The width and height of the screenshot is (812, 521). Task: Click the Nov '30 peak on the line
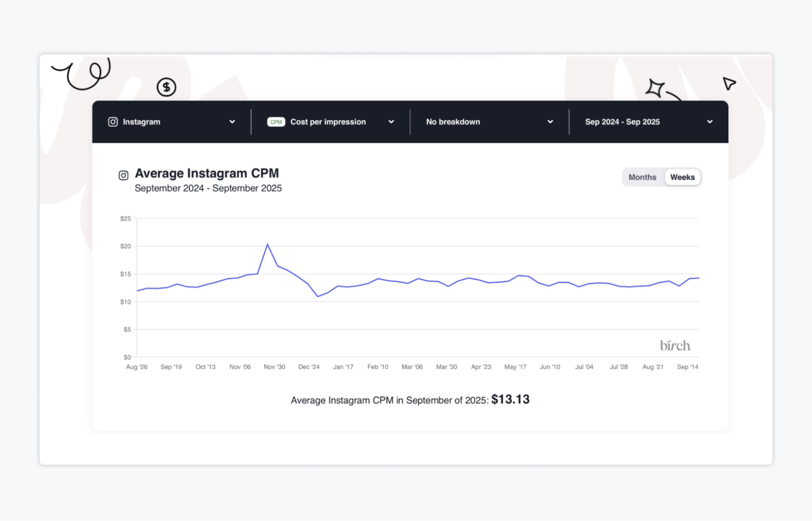pos(267,245)
